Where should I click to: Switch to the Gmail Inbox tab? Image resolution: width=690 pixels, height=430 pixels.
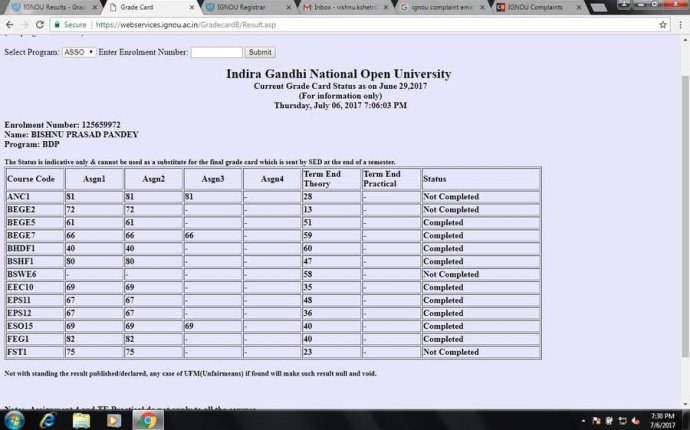pos(343,7)
